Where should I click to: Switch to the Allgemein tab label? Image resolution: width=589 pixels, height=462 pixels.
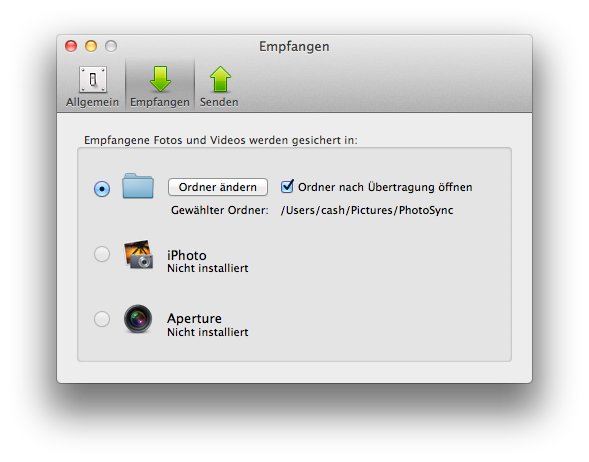point(92,102)
